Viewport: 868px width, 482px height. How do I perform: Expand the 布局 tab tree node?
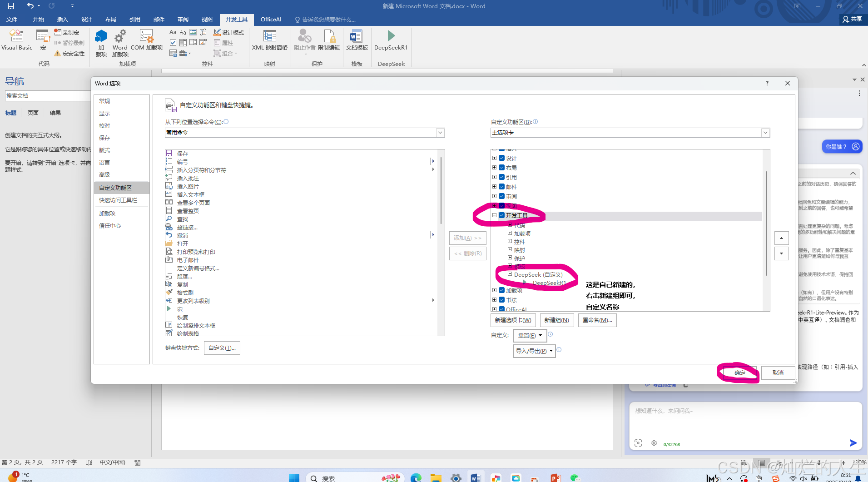click(x=495, y=168)
